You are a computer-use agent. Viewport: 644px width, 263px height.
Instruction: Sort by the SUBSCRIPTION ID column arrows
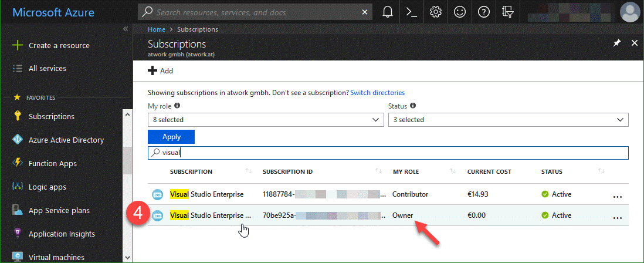379,171
